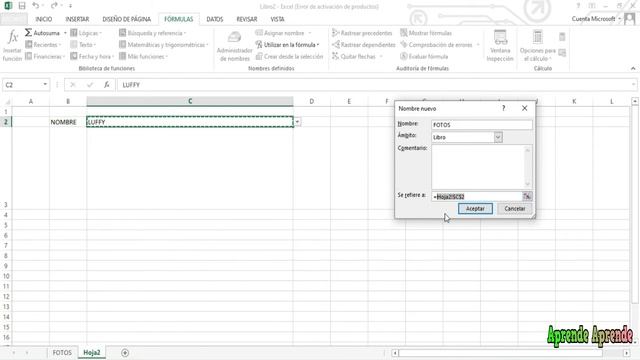Click Rastrear precedentes
The width and height of the screenshot is (640, 360).
(362, 33)
